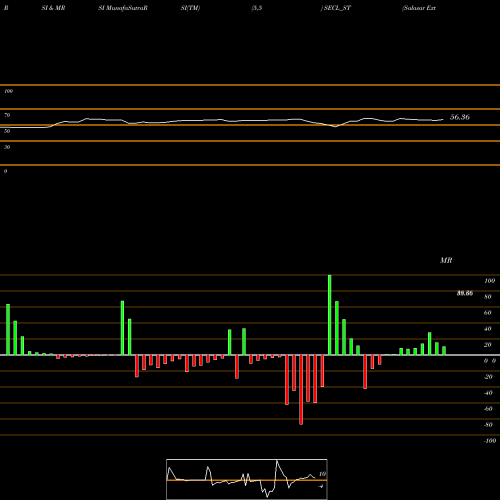Click the -80 label on MR axis
This screenshot has width=500, height=500.
488,425
